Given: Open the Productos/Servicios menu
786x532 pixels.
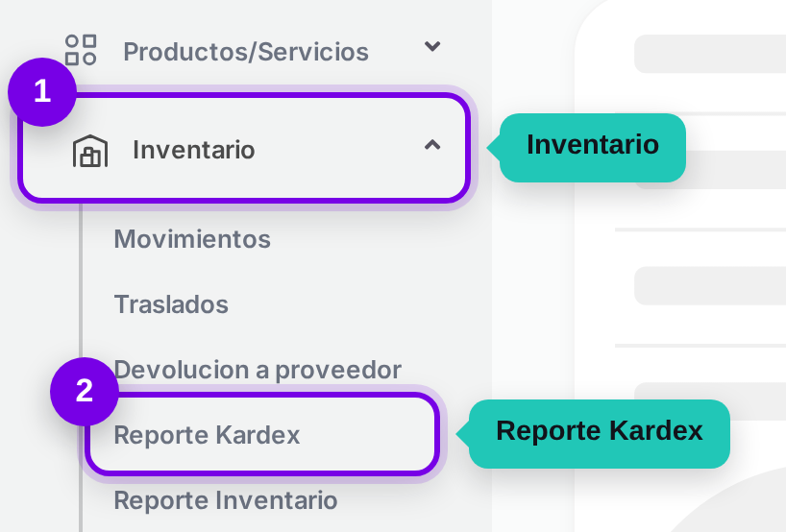Looking at the screenshot, I should click(246, 52).
